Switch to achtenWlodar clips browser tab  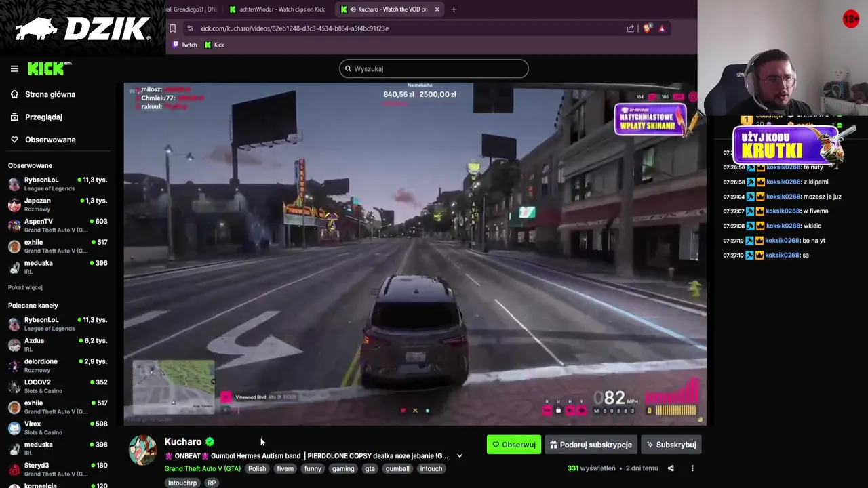click(x=278, y=9)
